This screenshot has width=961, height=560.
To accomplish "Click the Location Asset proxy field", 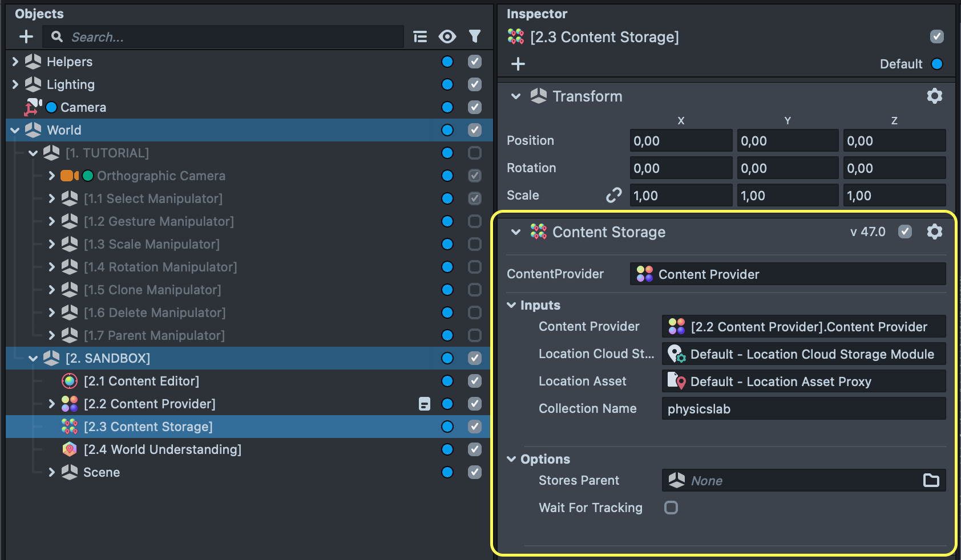I will [x=803, y=382].
